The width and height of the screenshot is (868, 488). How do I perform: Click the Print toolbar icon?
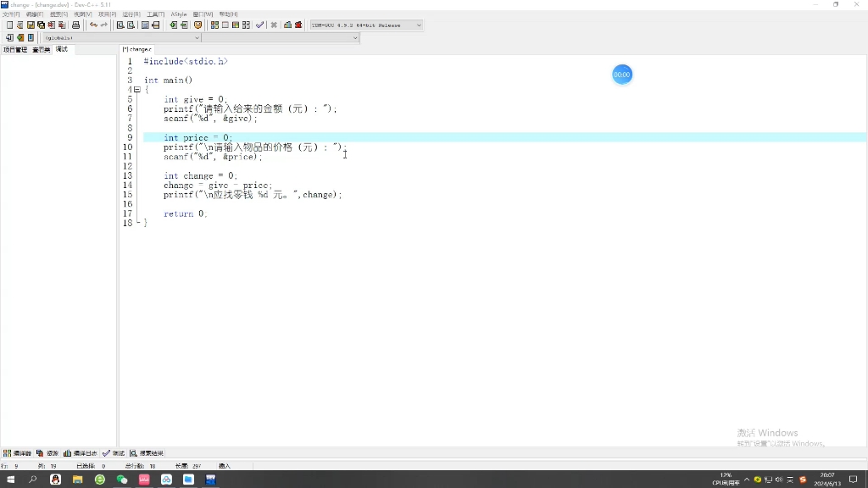75,25
